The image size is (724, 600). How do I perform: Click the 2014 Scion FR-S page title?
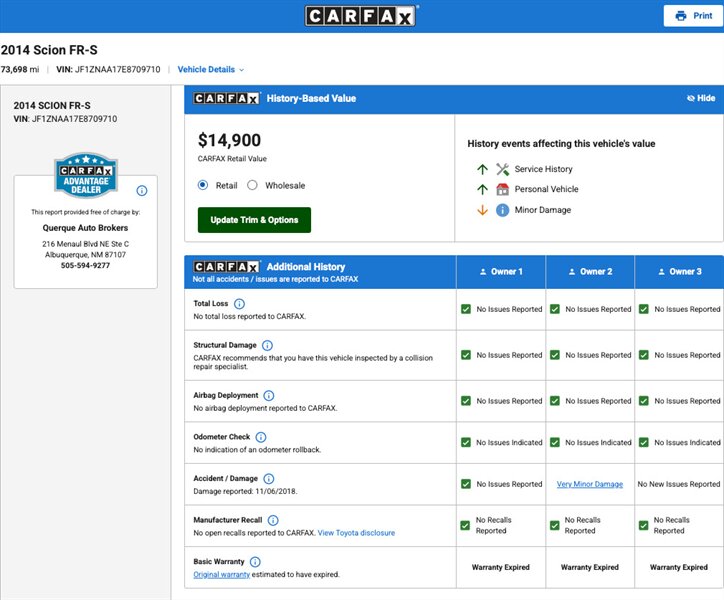[x=49, y=50]
